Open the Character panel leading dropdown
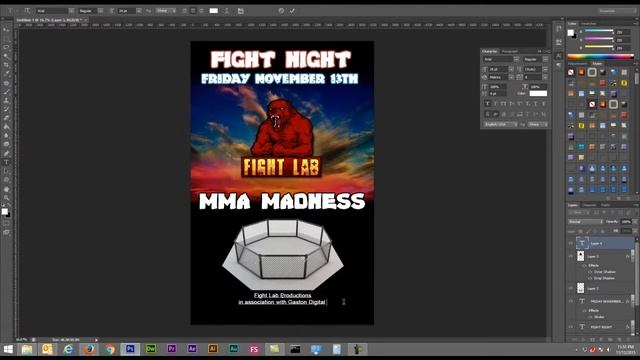 tap(545, 69)
